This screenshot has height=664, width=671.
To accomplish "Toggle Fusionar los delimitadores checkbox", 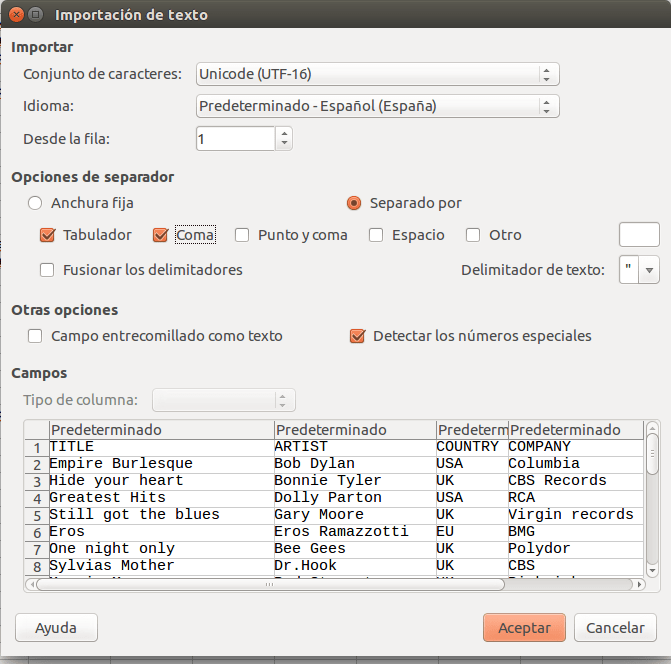I will [x=47, y=269].
